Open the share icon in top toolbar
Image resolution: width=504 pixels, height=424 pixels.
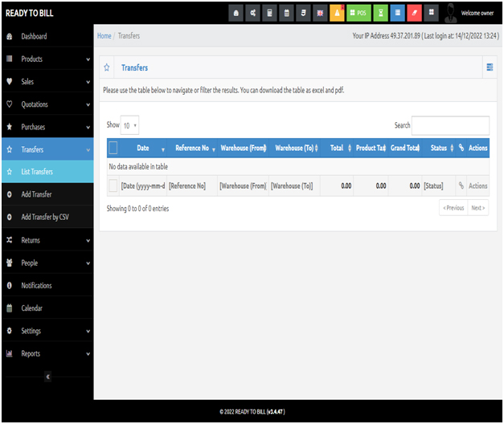point(253,13)
